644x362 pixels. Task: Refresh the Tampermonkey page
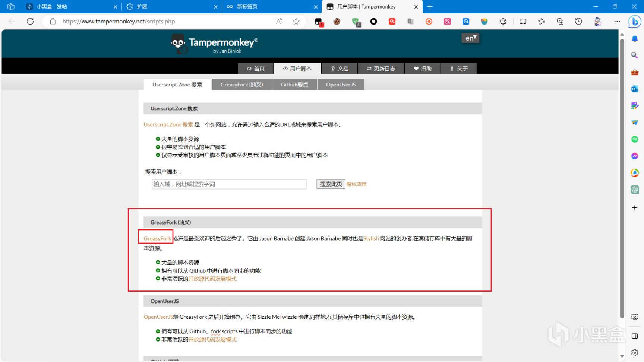[x=30, y=22]
